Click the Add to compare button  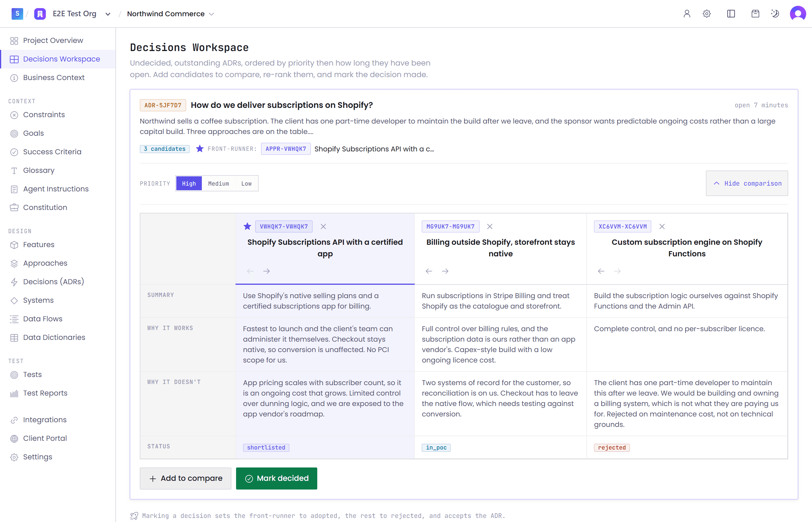[185, 478]
